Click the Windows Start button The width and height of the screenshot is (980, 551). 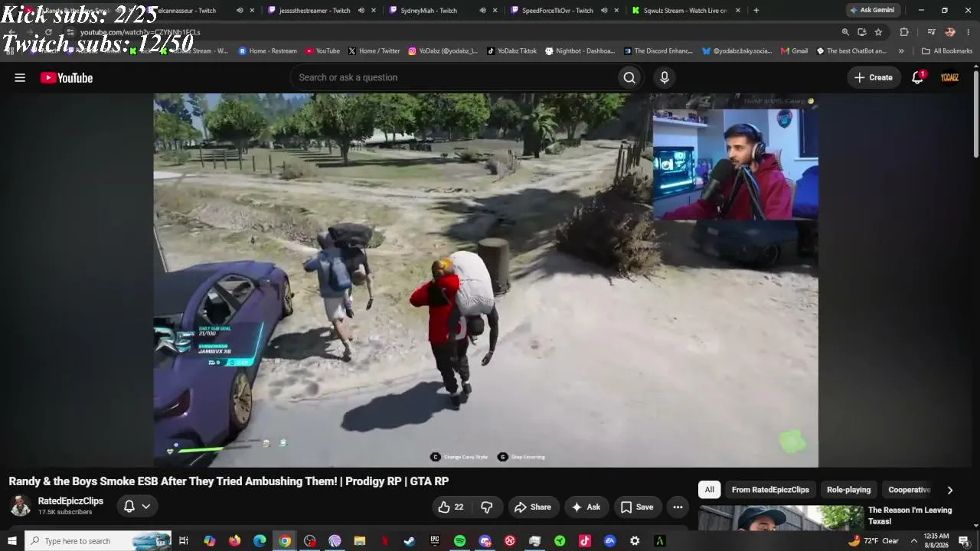[x=12, y=541]
